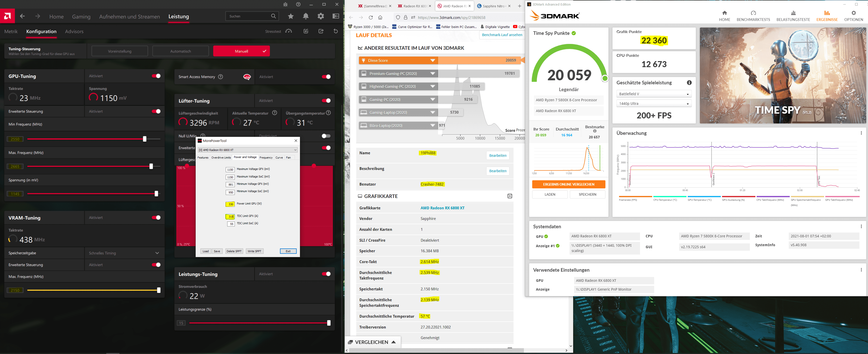
Task: Toggle Smart Access Memory switch
Action: (x=326, y=77)
